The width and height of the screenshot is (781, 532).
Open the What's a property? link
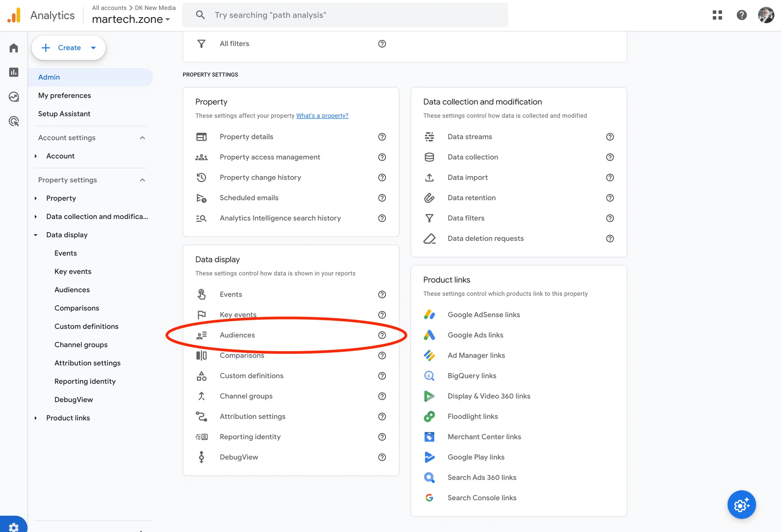point(322,116)
